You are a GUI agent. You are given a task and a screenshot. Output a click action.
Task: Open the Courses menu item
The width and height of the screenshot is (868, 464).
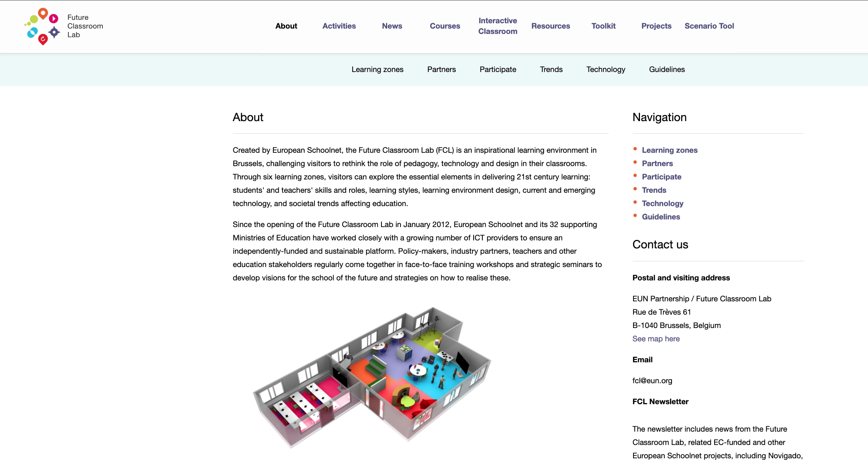click(x=445, y=26)
